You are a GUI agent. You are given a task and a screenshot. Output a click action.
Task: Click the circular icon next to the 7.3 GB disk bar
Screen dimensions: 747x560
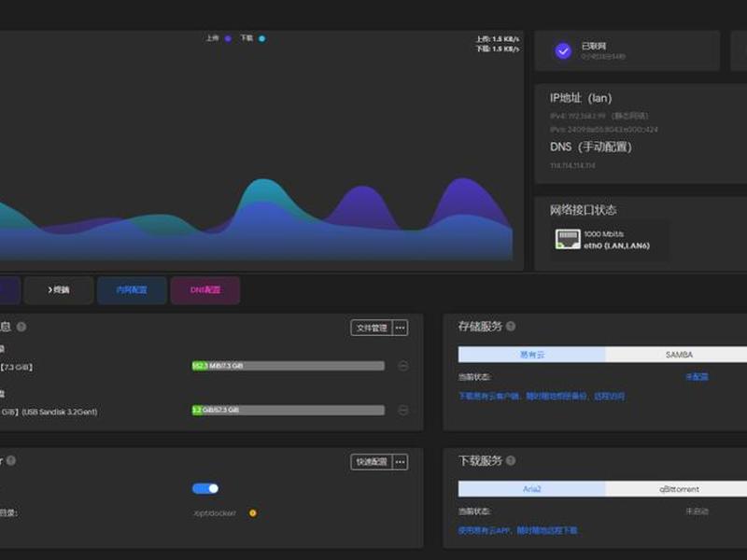click(403, 366)
